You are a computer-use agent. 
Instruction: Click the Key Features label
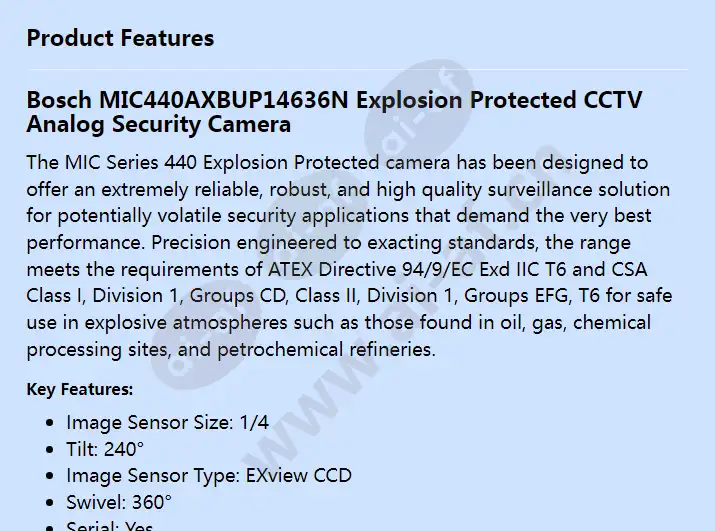point(80,389)
